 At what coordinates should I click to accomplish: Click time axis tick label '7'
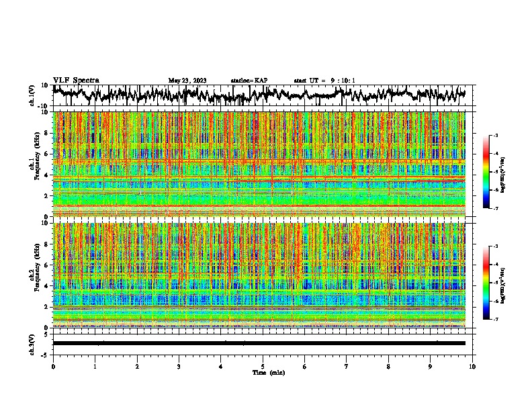click(347, 367)
